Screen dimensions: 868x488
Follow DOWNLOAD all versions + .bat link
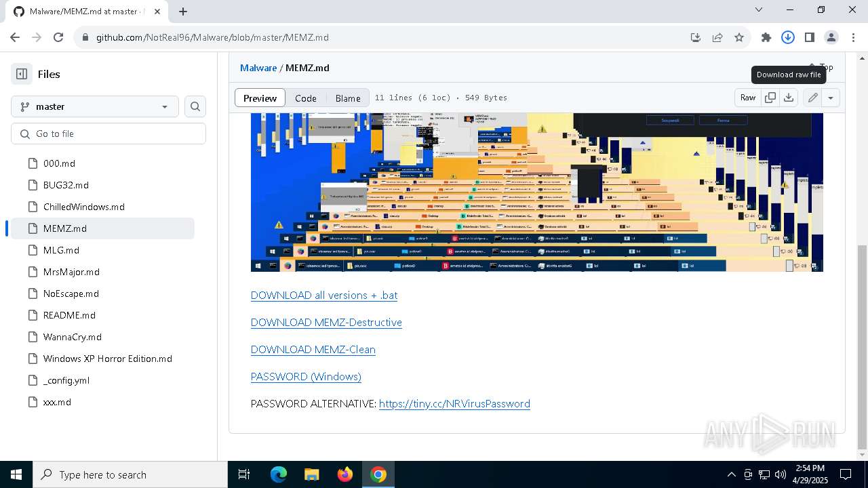point(324,295)
